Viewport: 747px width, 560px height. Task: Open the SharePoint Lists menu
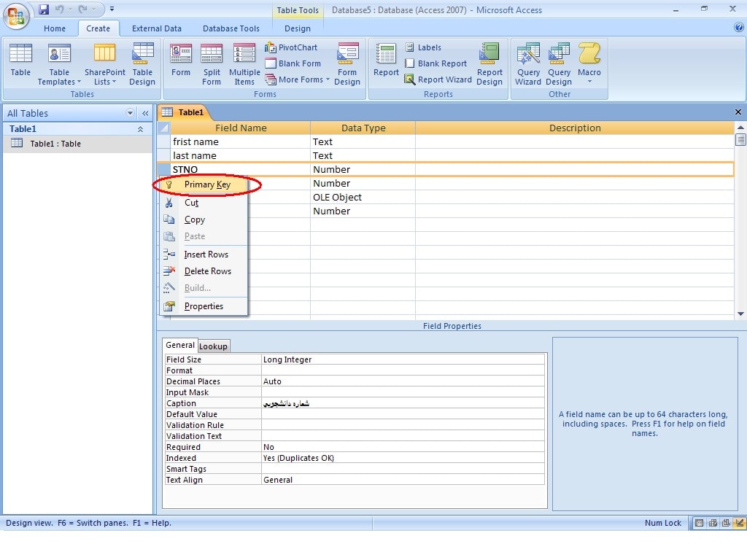(x=105, y=64)
